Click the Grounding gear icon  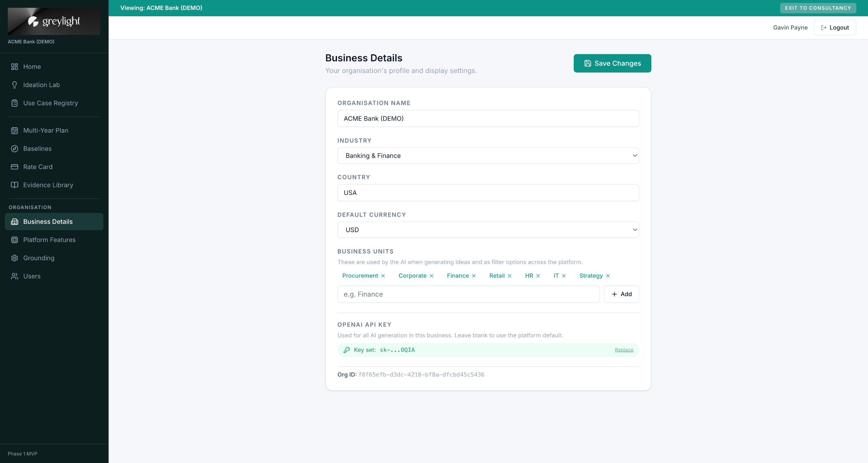pos(14,258)
